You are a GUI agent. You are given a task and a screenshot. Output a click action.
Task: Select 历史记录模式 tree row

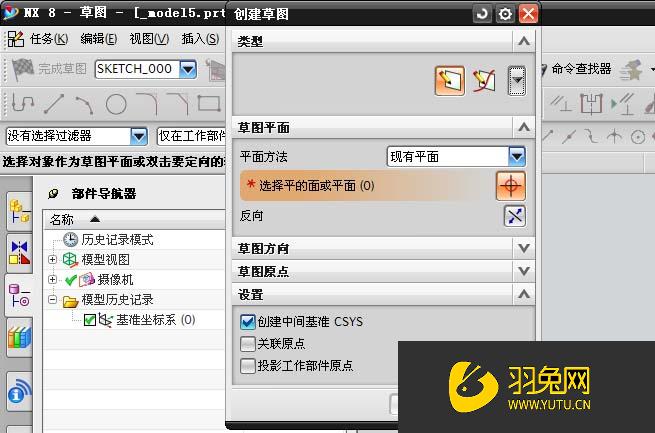point(117,240)
